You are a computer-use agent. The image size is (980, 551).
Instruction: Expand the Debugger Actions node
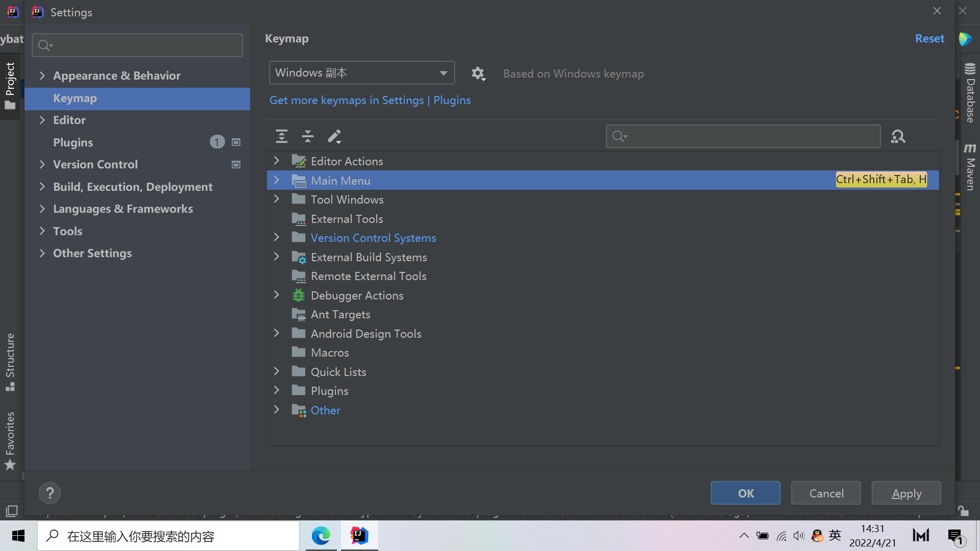pos(277,295)
